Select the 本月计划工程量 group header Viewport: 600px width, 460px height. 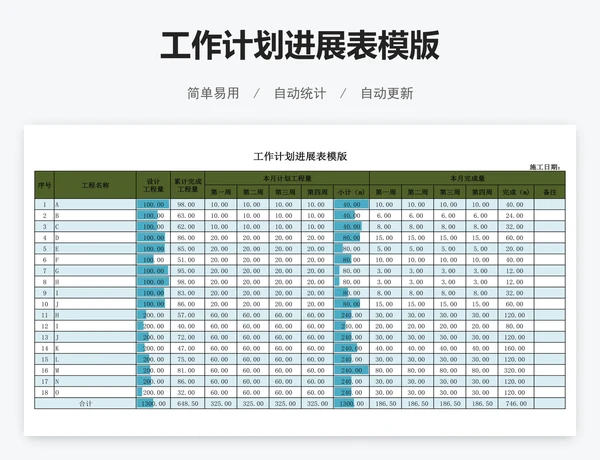[x=286, y=177]
